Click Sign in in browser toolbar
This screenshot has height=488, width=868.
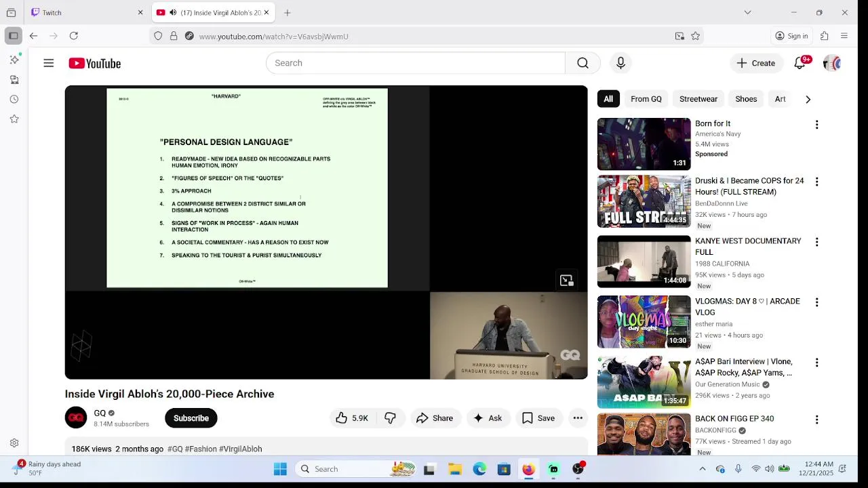point(791,36)
